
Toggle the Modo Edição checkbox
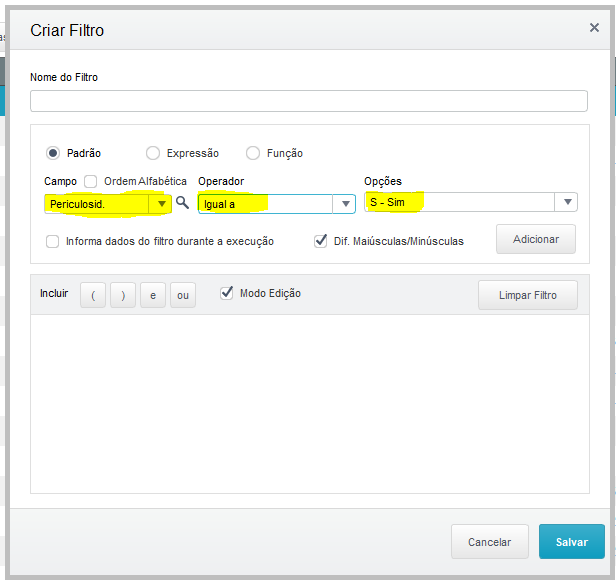point(227,293)
